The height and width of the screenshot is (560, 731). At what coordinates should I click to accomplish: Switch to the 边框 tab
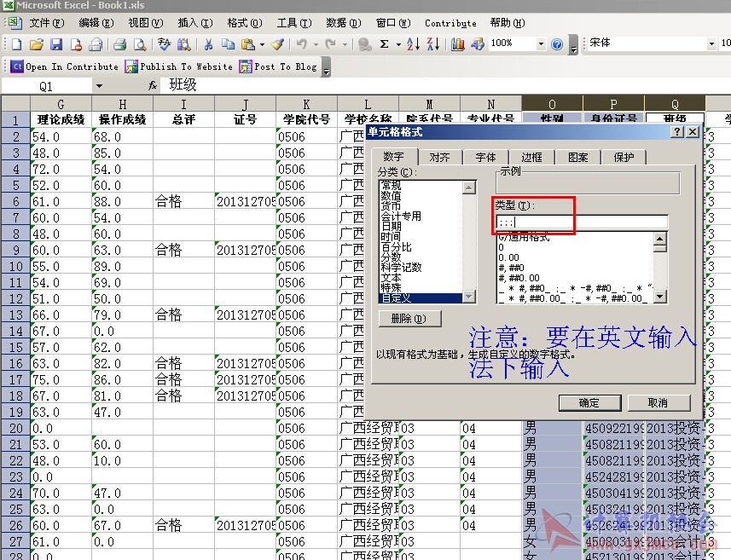[x=531, y=158]
